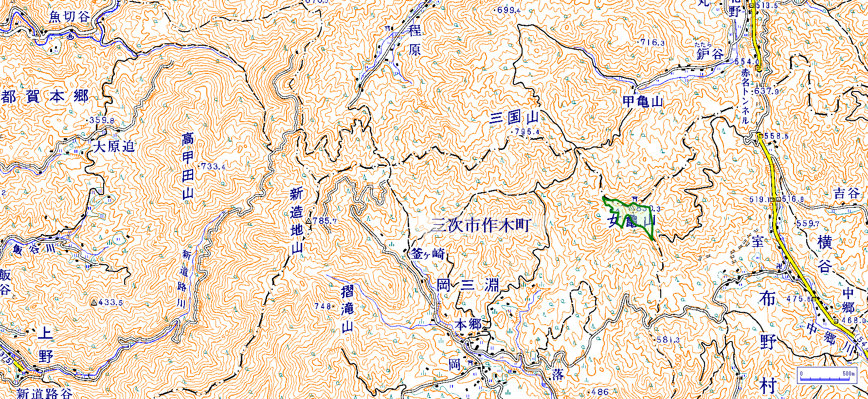
Task: Click the 高甲田山 mountain label
Action: 188,166
